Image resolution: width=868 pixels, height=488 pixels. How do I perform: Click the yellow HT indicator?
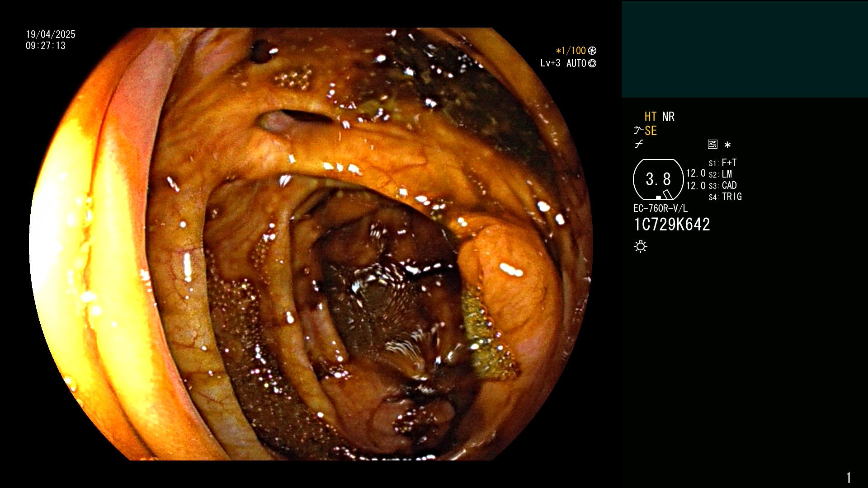[x=650, y=117]
